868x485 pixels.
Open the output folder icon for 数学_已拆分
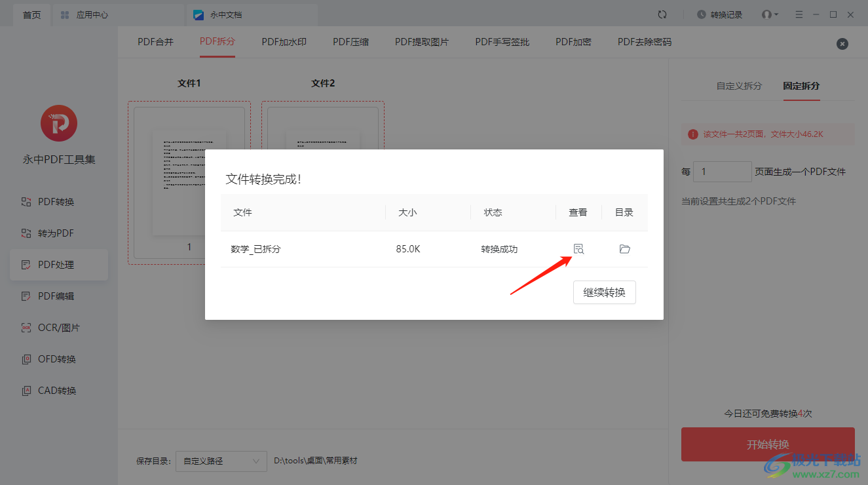click(624, 249)
